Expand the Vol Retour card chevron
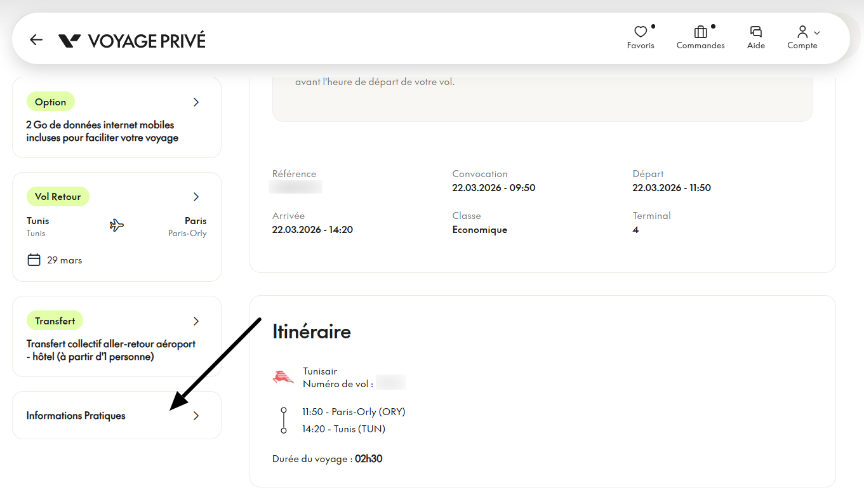The width and height of the screenshot is (864, 504). pyautogui.click(x=196, y=197)
